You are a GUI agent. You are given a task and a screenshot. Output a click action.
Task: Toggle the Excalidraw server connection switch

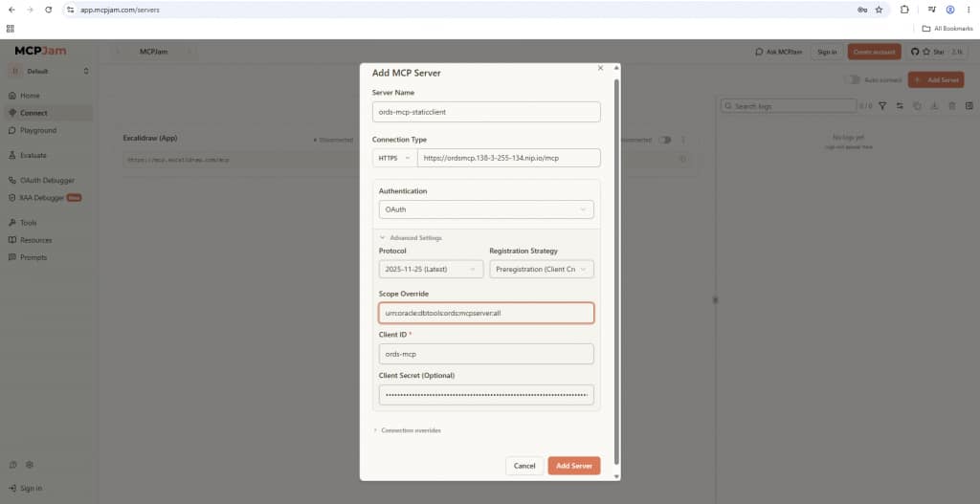[x=664, y=140]
